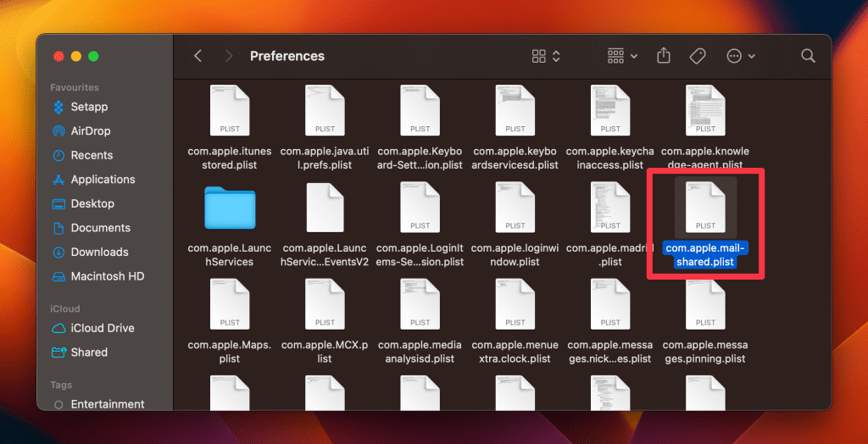Screen dimensions: 868x444
Task: Select com.apple.java.util.prefs.plist file icon
Action: point(325,111)
